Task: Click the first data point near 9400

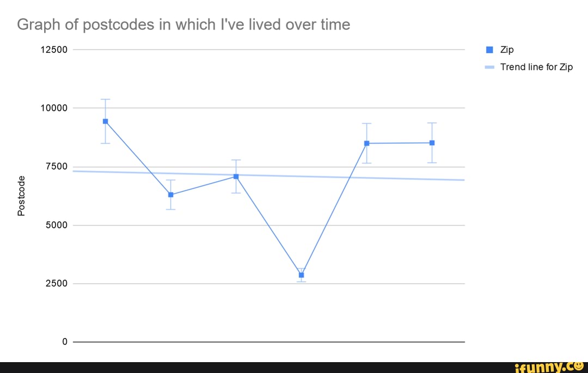Action: pos(105,121)
